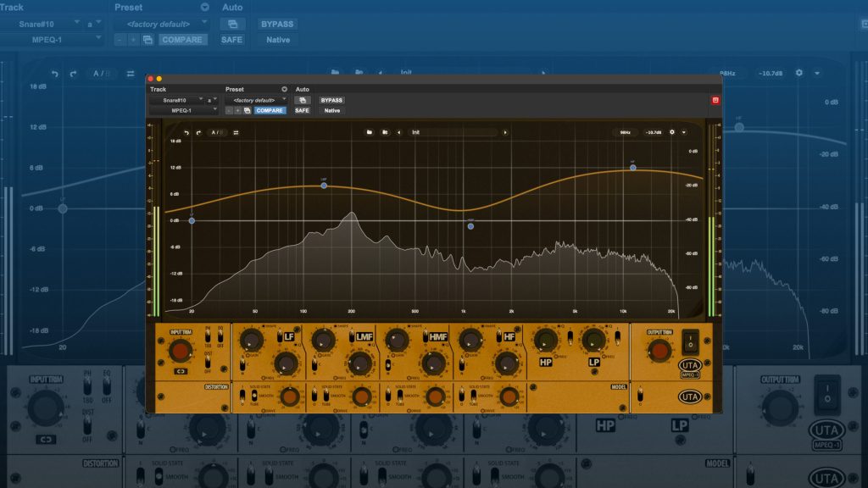Toggle the HMF band on switch

(x=426, y=336)
